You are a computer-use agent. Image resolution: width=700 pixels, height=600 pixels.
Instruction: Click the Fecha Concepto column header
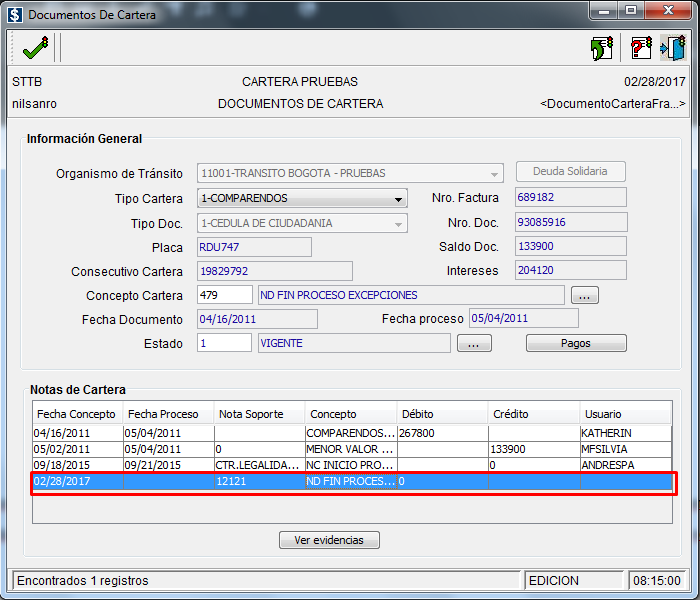tap(77, 413)
